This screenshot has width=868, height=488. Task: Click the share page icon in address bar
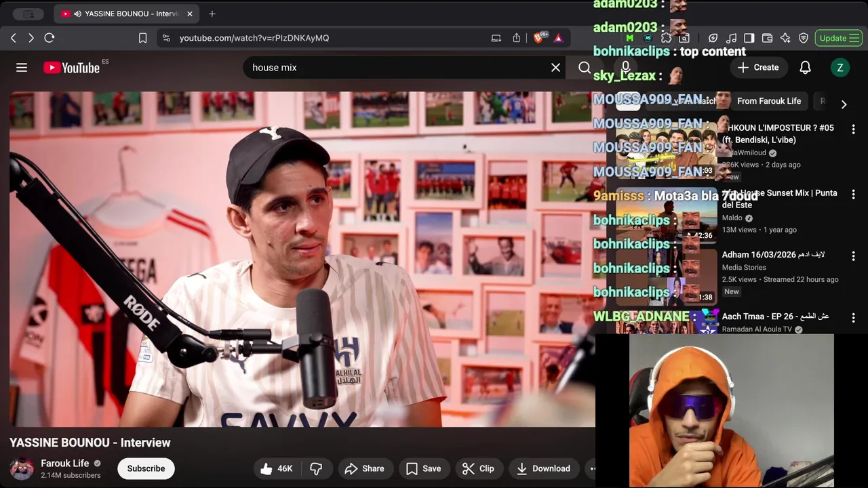pos(517,38)
